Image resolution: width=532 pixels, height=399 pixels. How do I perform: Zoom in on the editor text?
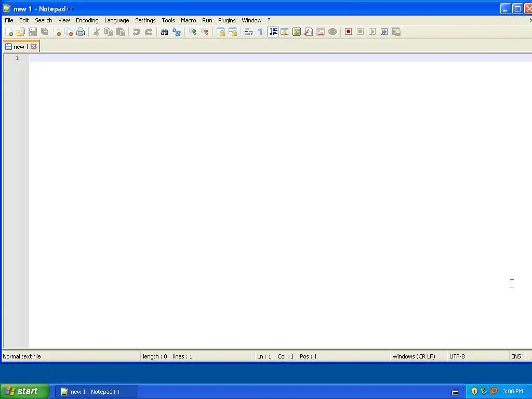pos(192,32)
